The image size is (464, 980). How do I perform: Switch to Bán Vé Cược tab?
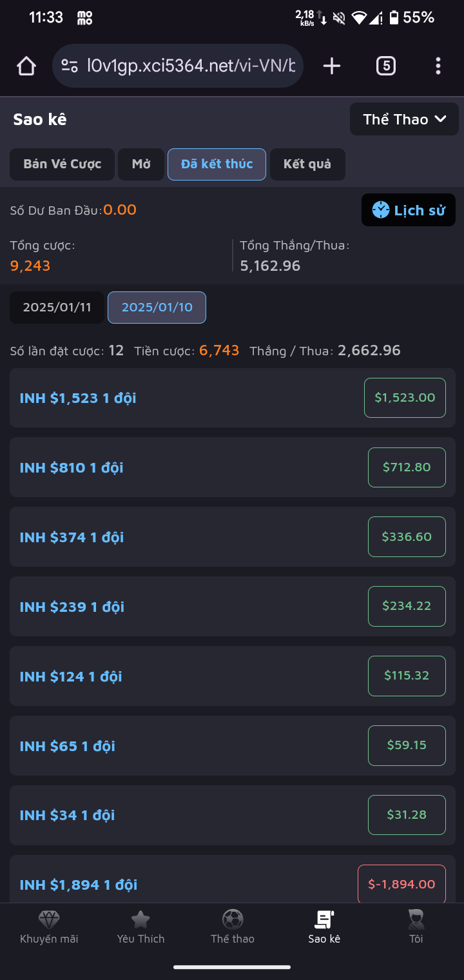[x=62, y=164]
